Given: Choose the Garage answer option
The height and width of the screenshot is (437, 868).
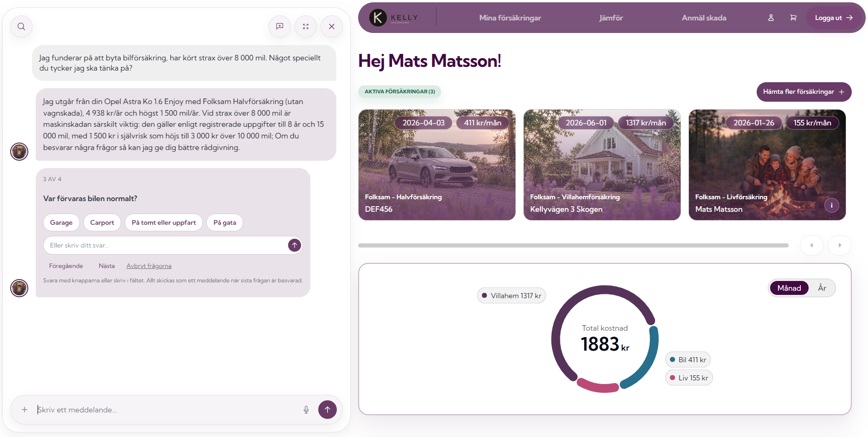Looking at the screenshot, I should pyautogui.click(x=61, y=222).
